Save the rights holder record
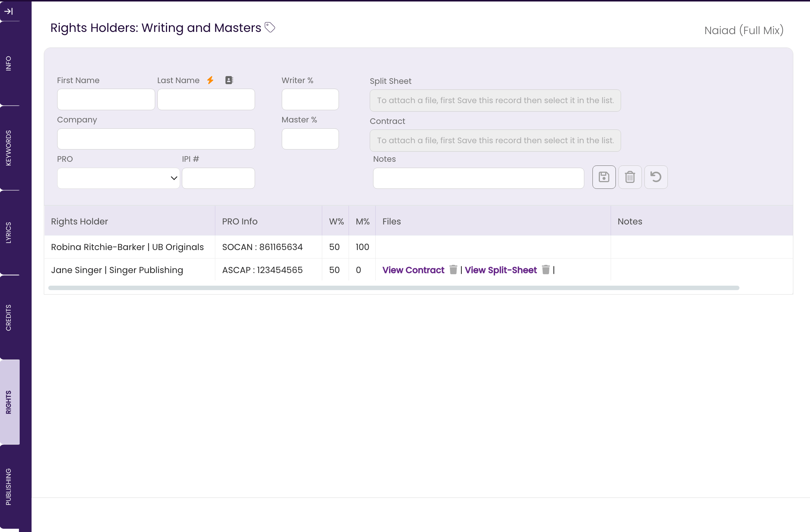The image size is (810, 532). coord(604,177)
